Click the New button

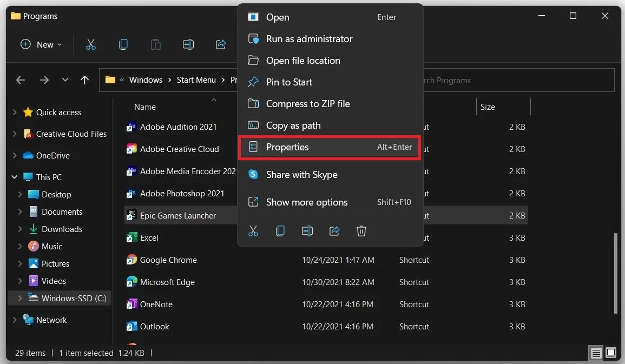click(x=41, y=44)
